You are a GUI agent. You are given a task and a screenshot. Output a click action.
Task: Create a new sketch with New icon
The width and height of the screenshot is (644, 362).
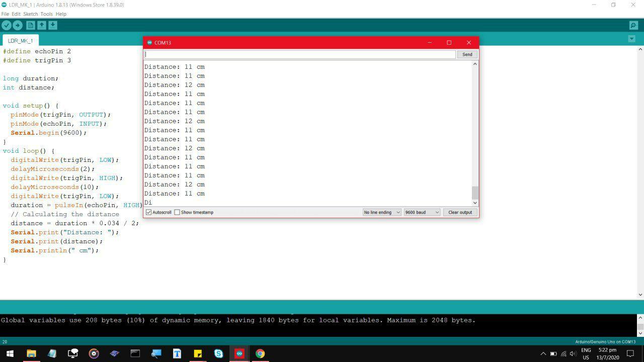[x=31, y=25]
